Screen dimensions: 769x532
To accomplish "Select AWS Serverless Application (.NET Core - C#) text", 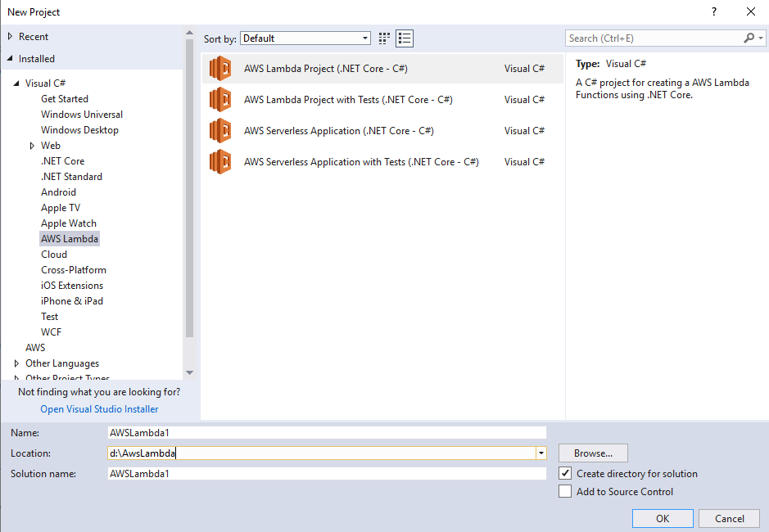I will click(x=339, y=131).
